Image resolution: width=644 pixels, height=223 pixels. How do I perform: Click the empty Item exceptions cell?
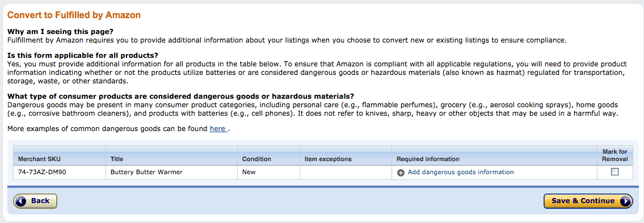point(346,172)
